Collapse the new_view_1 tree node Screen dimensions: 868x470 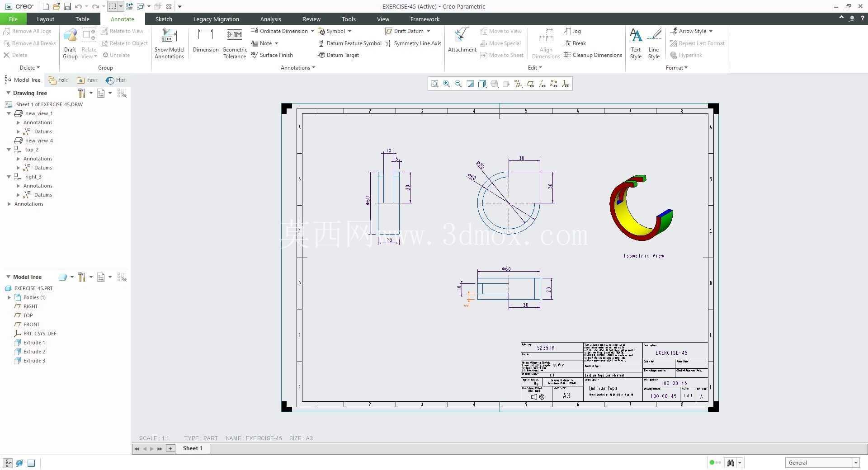pos(9,113)
